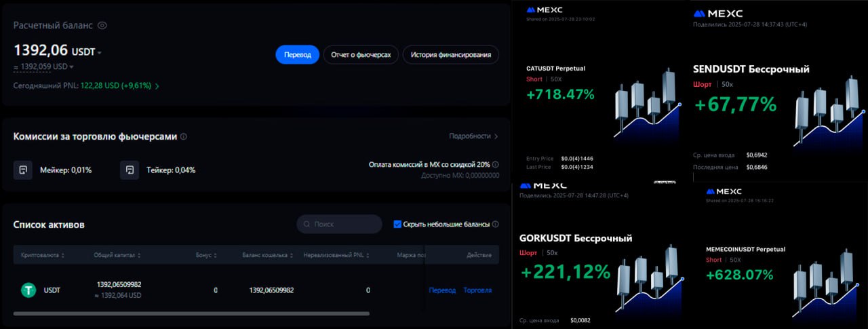Click CATUSDT Perpetual title
Image resolution: width=868 pixels, height=329 pixels.
click(555, 69)
